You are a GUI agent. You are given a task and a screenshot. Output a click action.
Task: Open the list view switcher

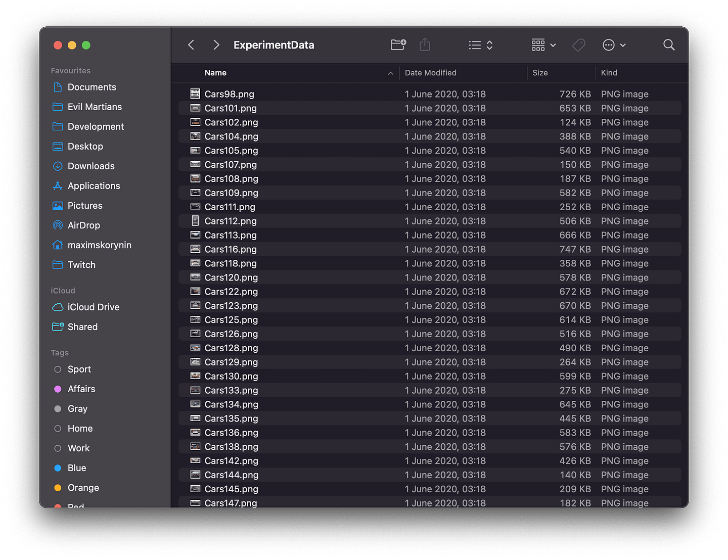(481, 45)
